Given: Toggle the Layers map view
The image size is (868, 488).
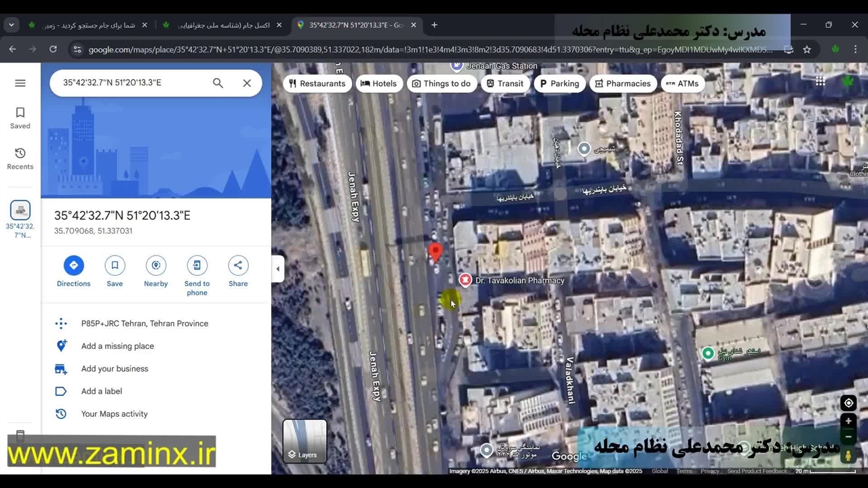Looking at the screenshot, I should (x=304, y=441).
